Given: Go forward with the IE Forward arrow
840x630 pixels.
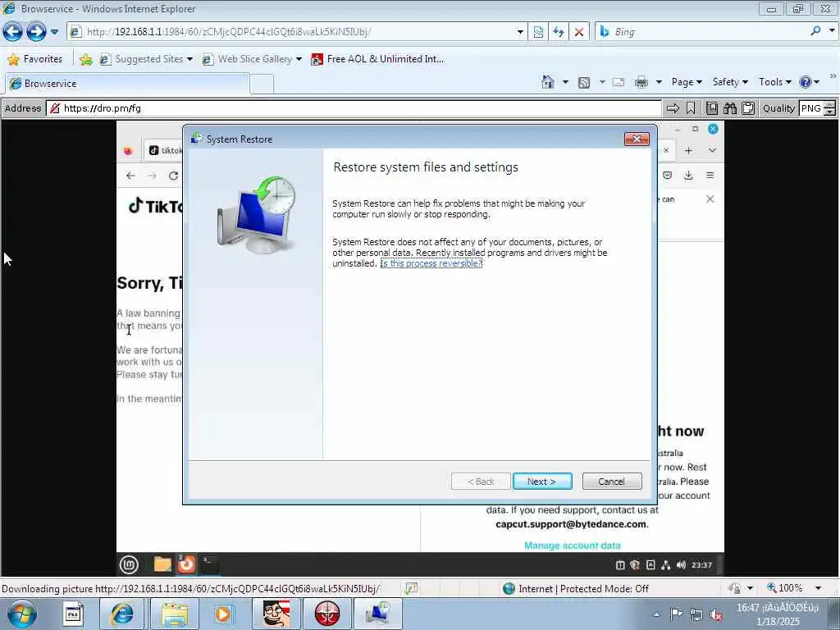Looking at the screenshot, I should click(x=36, y=32).
